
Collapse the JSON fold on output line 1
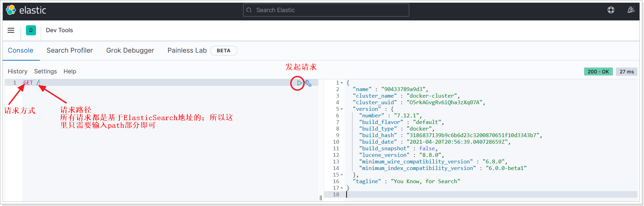(342, 83)
